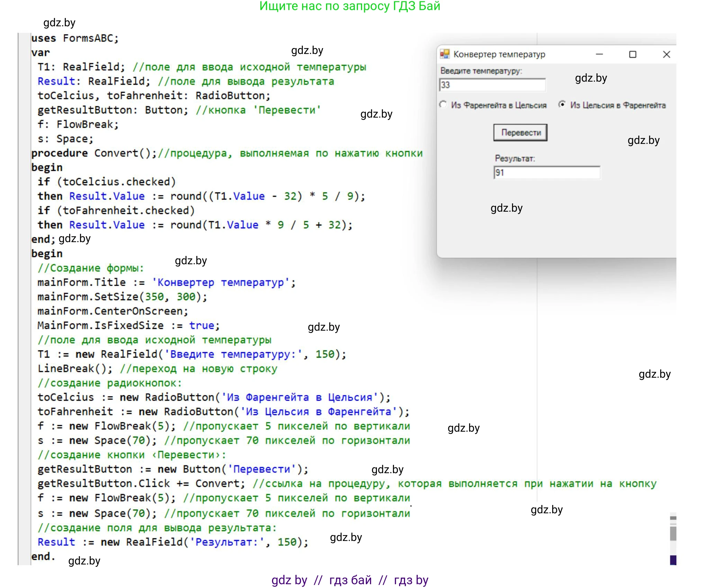The image size is (701, 588).
Task: Click the Результат field showing 91
Action: 547,173
